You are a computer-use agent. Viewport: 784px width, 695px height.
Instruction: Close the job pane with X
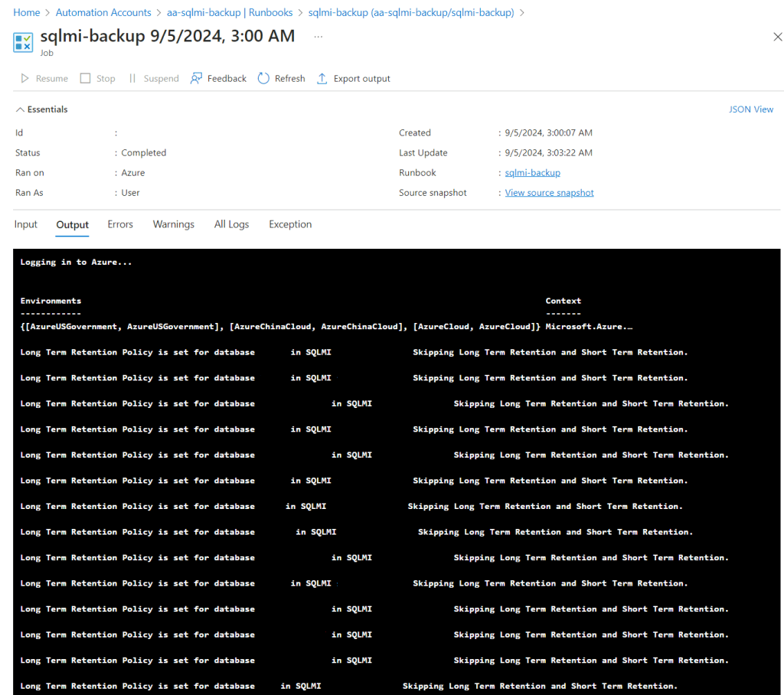[777, 37]
